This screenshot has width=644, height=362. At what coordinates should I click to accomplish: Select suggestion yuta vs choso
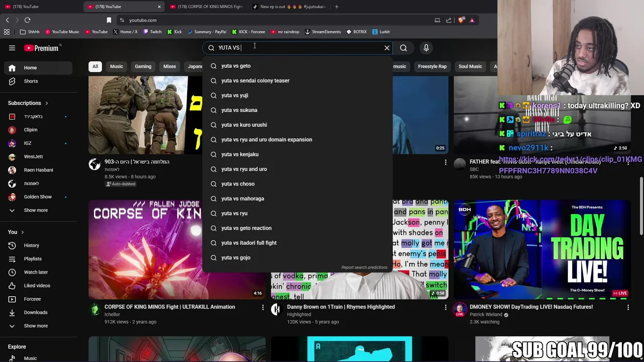(297, 184)
